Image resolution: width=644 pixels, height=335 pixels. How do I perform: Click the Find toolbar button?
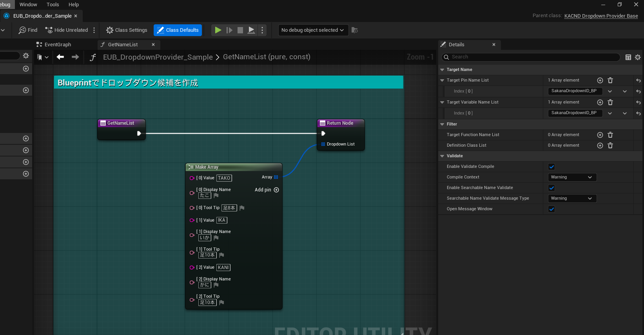click(28, 30)
